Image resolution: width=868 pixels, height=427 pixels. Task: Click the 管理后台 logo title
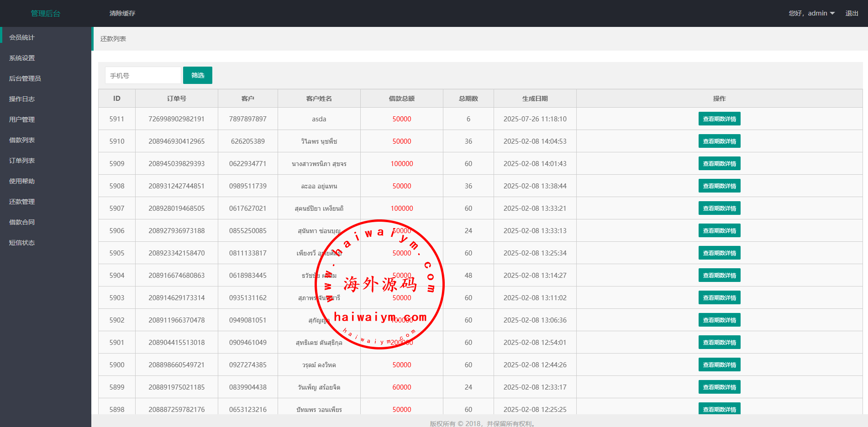[46, 13]
